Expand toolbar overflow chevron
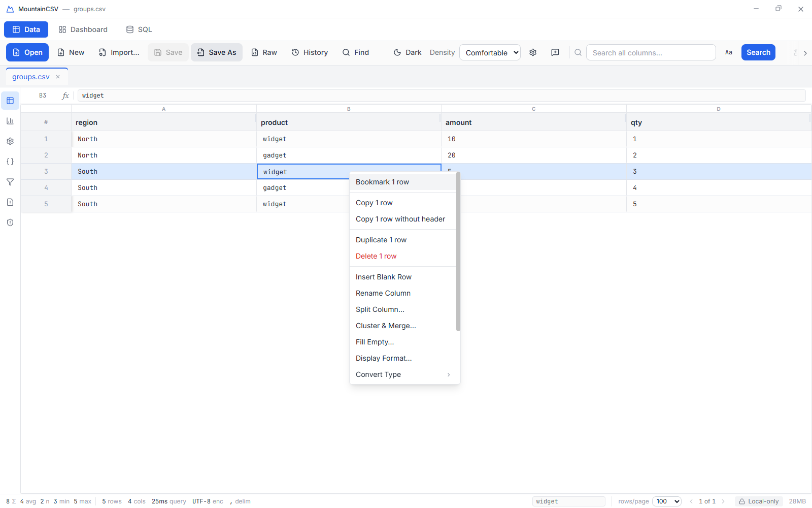The height and width of the screenshot is (508, 812). [x=805, y=53]
